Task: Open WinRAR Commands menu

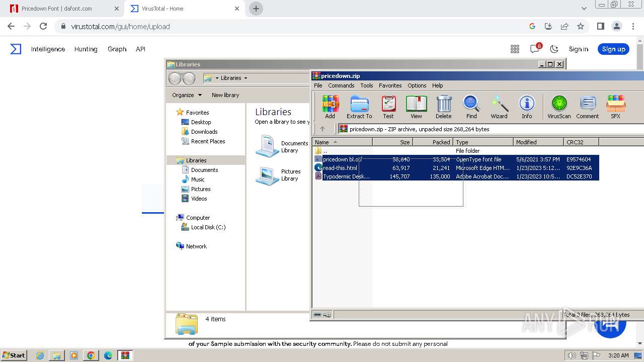Action: coord(341,85)
